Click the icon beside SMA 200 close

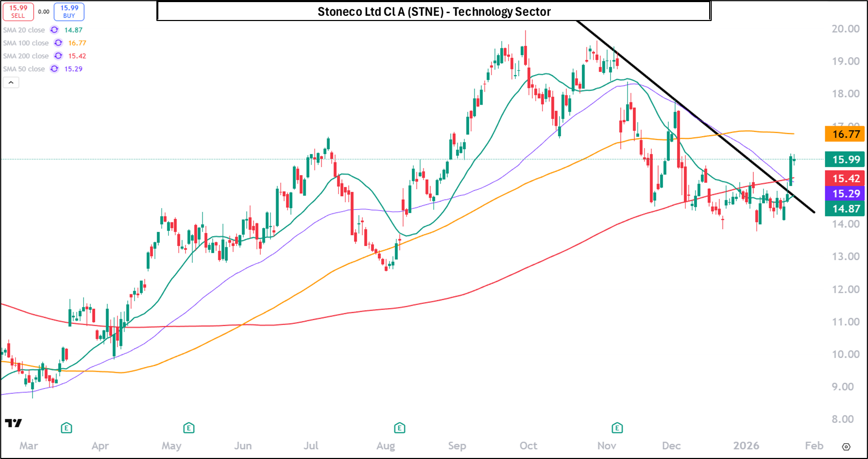point(58,56)
